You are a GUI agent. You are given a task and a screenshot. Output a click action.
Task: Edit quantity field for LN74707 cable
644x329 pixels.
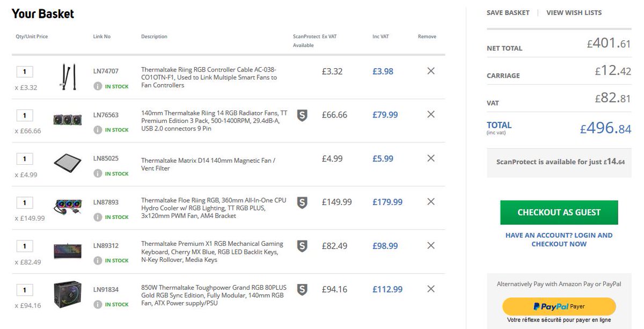[x=25, y=71]
